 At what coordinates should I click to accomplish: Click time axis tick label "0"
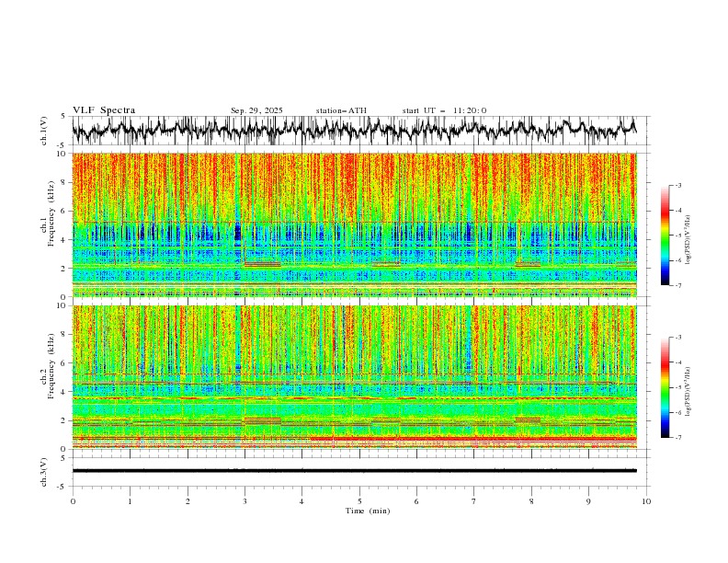click(73, 501)
